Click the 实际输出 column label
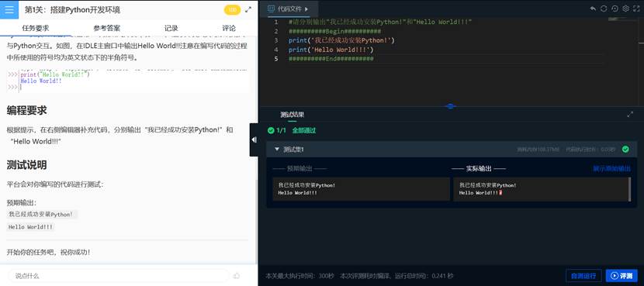 tap(479, 169)
